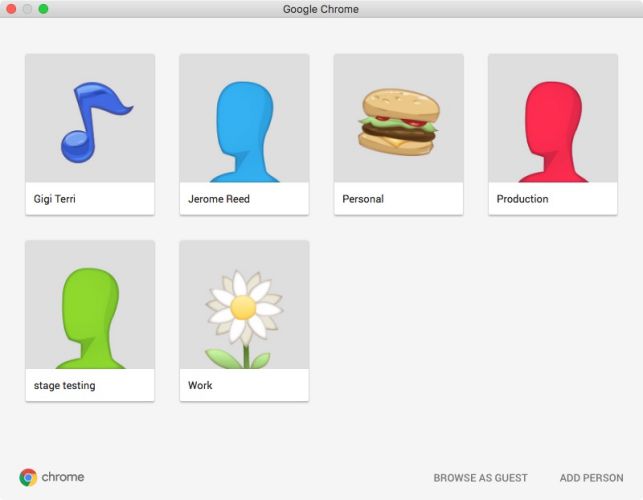Select the blue silhouette avatar icon

[x=244, y=131]
